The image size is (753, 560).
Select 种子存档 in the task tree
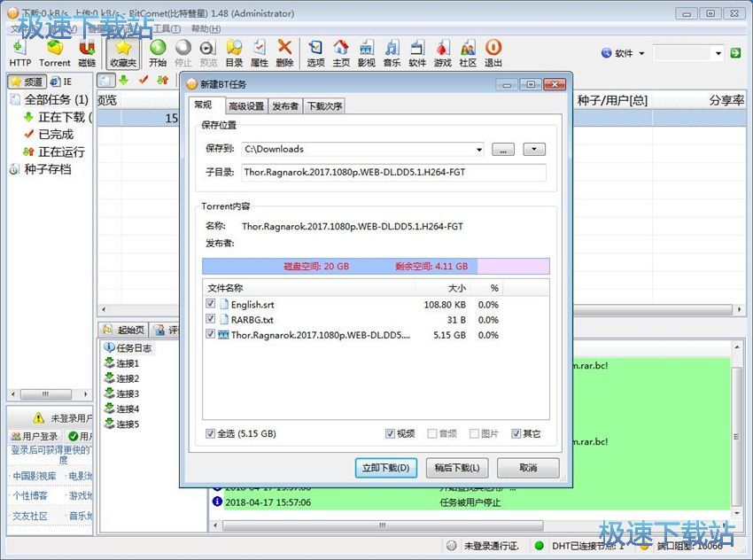pos(41,169)
